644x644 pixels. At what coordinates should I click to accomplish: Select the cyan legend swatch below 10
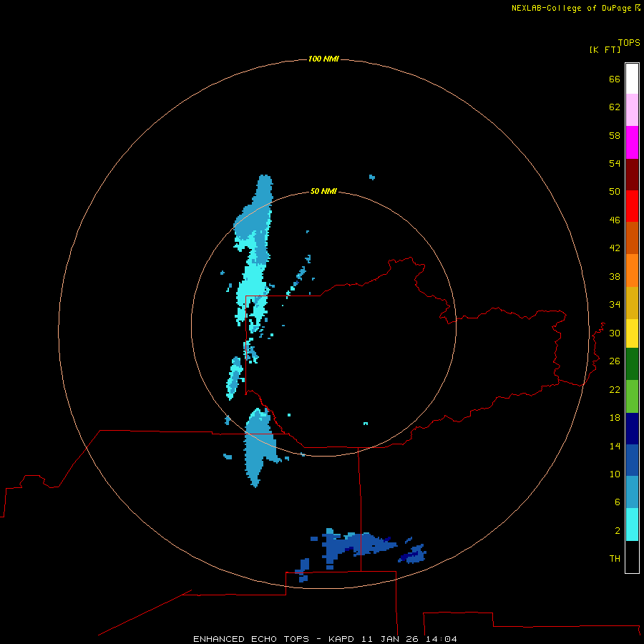coord(632,525)
